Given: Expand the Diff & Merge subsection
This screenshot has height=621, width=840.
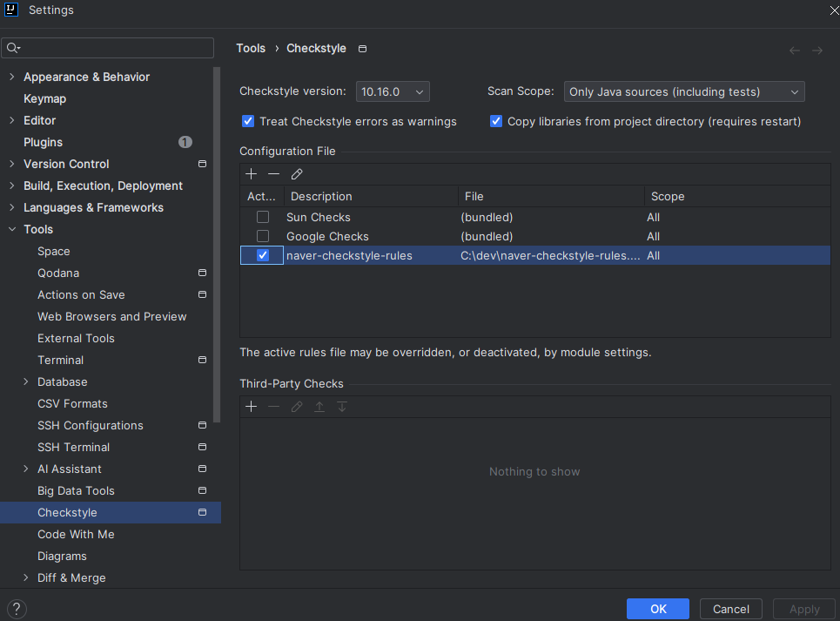Looking at the screenshot, I should pos(26,577).
